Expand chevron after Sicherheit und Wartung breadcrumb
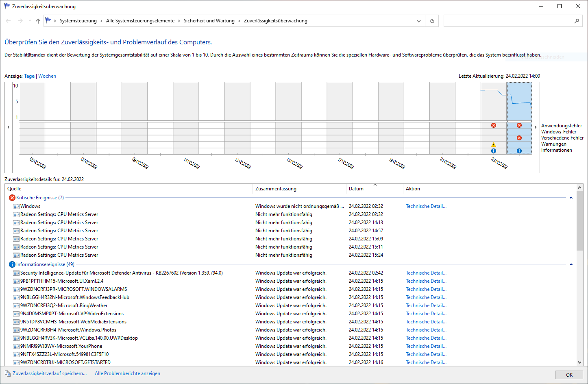The height and width of the screenshot is (384, 588). (239, 21)
